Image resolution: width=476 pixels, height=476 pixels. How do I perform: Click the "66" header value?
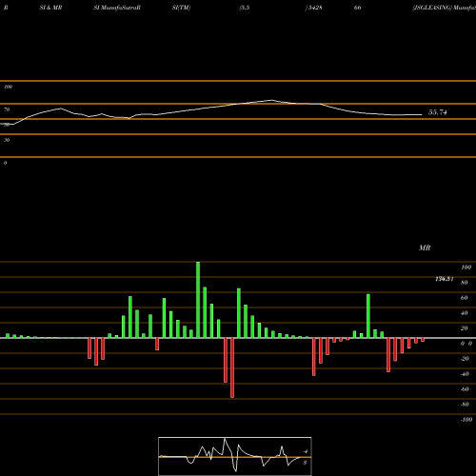tap(358, 8)
